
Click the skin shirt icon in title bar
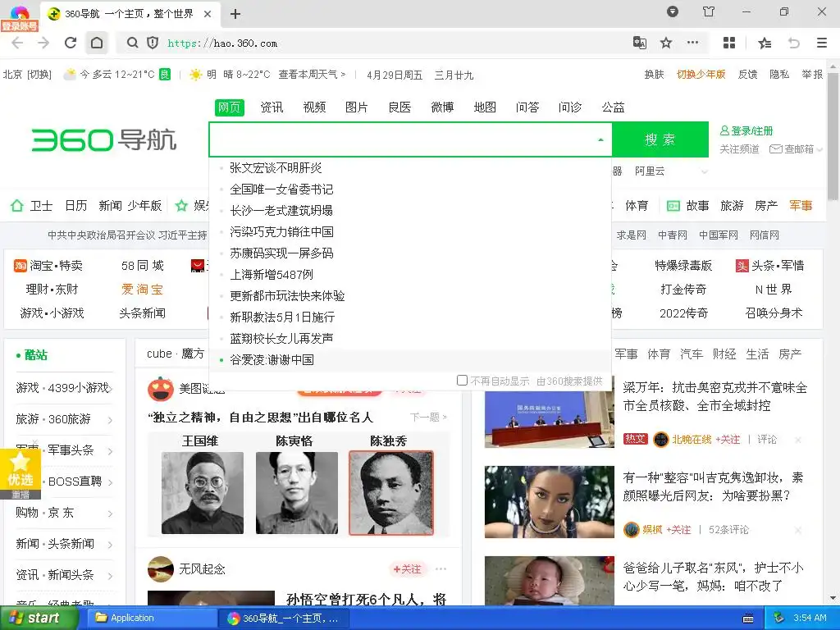coord(708,11)
